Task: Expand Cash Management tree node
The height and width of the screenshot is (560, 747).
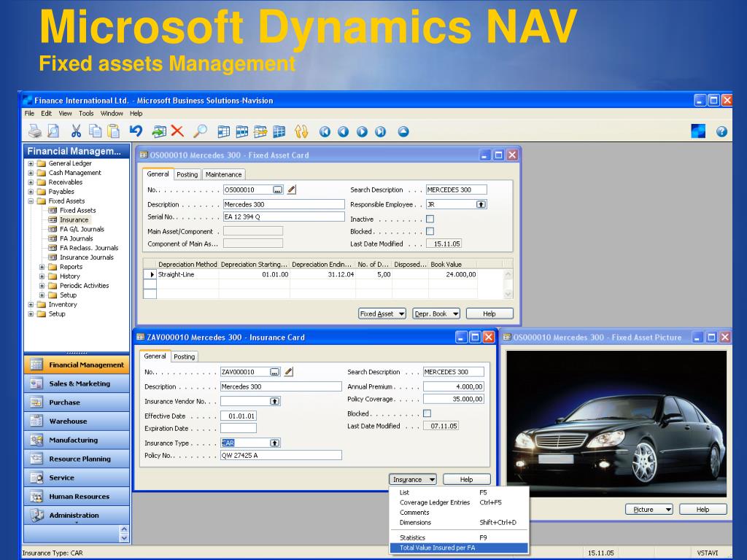Action: [31, 173]
